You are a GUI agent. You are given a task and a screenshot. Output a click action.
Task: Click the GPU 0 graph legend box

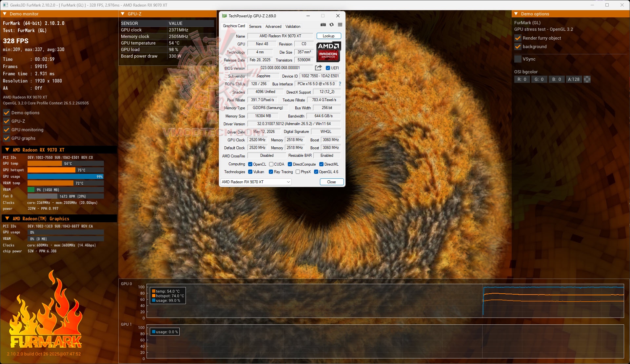(168, 296)
